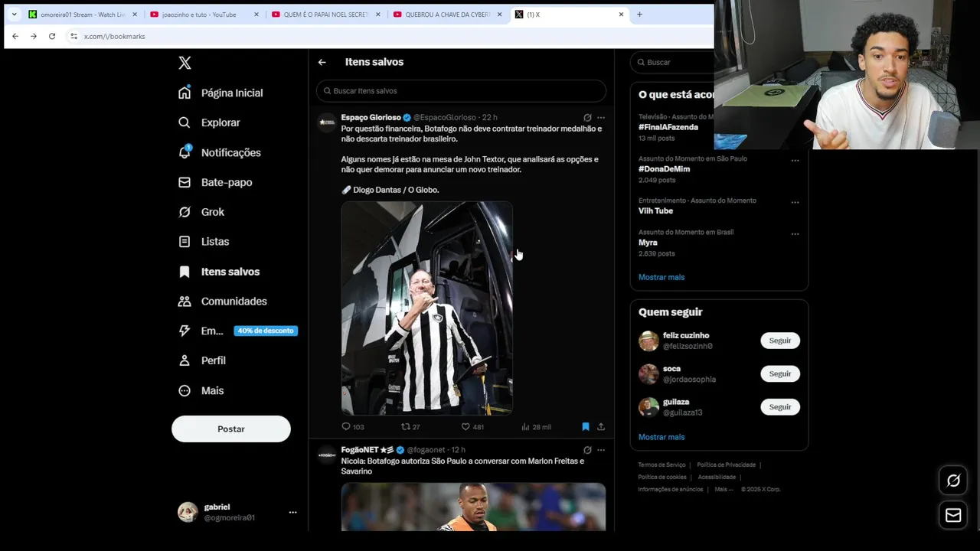This screenshot has width=980, height=551.
Task: Open the floating messages envelope button
Action: pos(953,516)
